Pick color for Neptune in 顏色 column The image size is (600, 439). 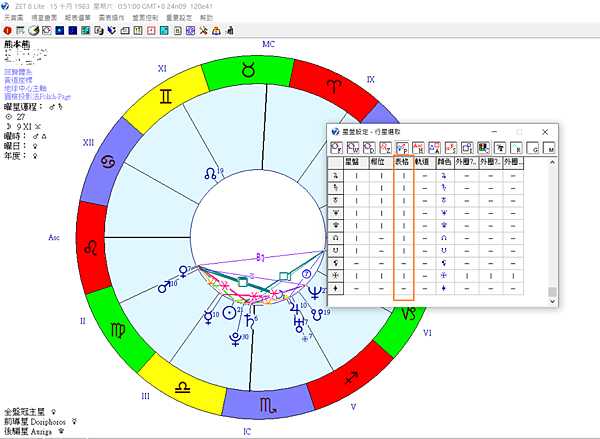[444, 213]
